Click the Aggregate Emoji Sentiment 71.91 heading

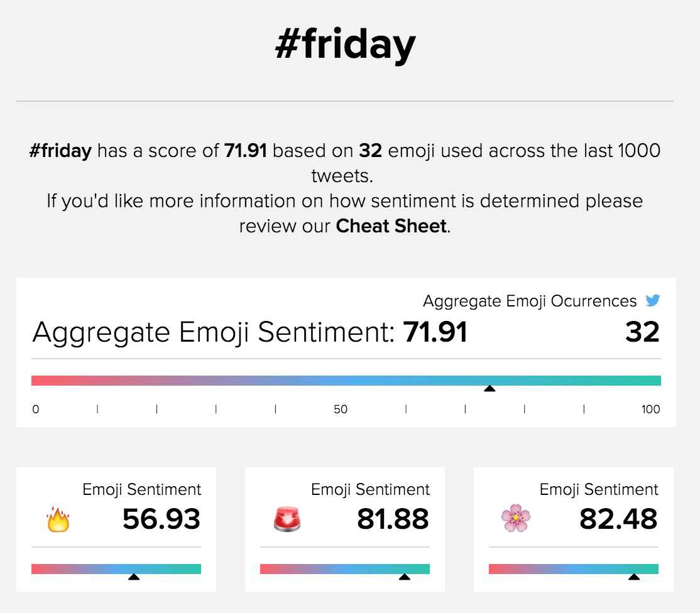[249, 332]
